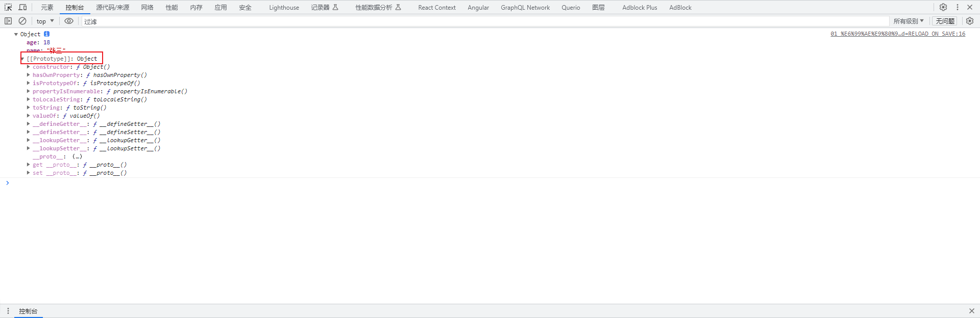Open the DevTools settings gear
Screen dimensions: 980x318
coord(943,7)
